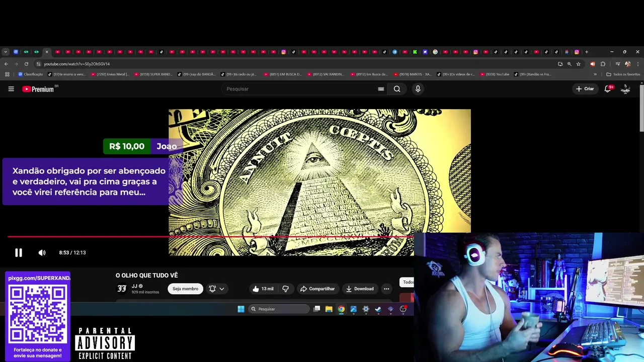Pause the YouTube video

click(x=19, y=253)
